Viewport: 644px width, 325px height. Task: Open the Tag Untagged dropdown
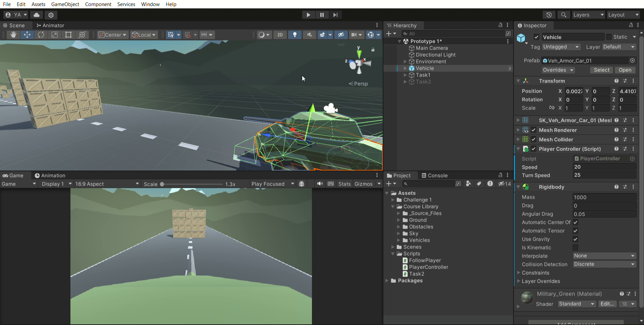[561, 47]
